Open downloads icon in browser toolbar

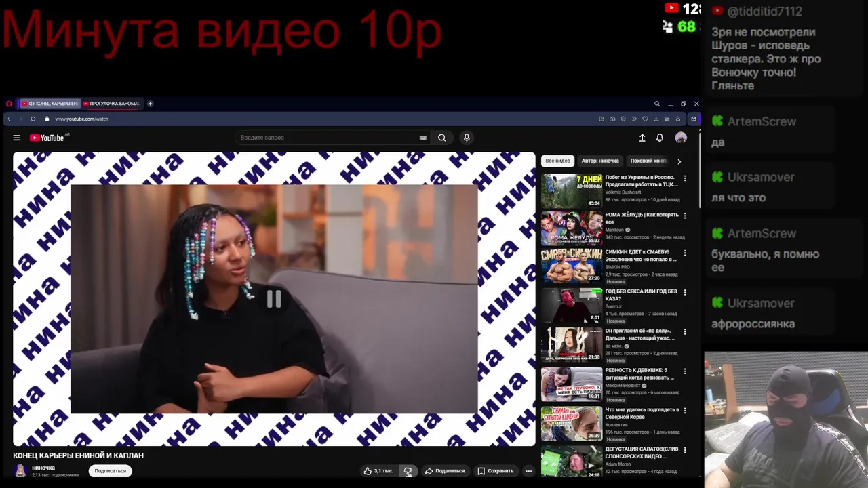pos(656,119)
